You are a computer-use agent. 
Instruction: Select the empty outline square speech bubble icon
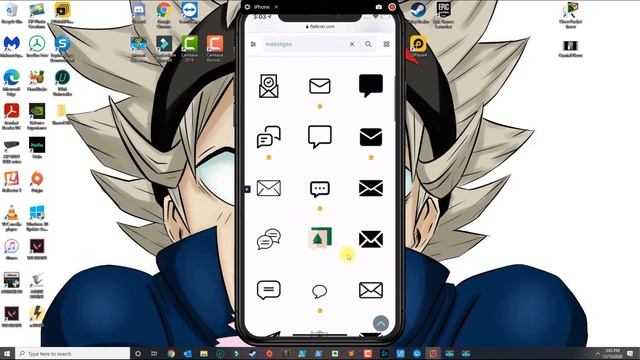pyautogui.click(x=320, y=136)
